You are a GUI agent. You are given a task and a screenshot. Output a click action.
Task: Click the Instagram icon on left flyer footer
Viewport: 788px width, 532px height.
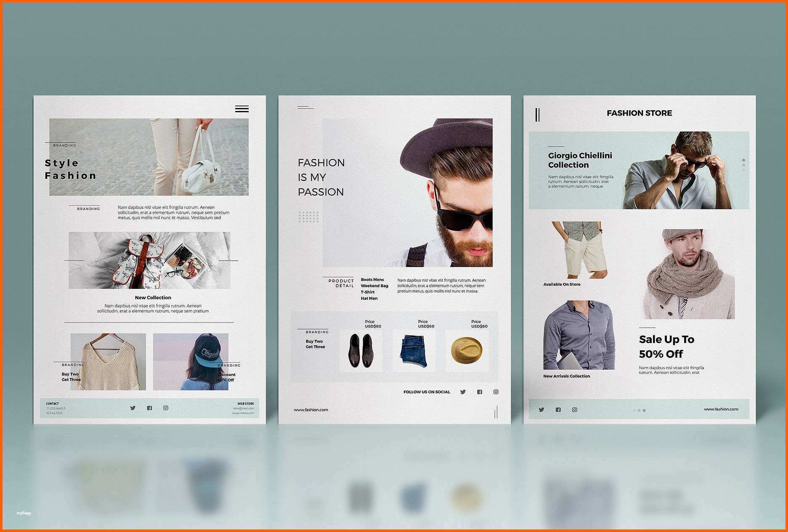pyautogui.click(x=166, y=408)
